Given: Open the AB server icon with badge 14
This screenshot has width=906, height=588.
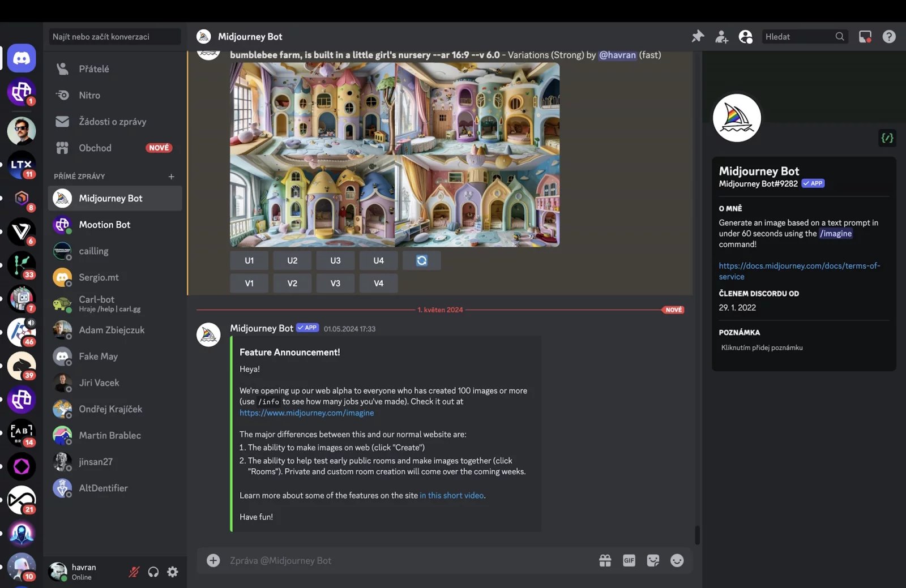Looking at the screenshot, I should click(x=22, y=433).
